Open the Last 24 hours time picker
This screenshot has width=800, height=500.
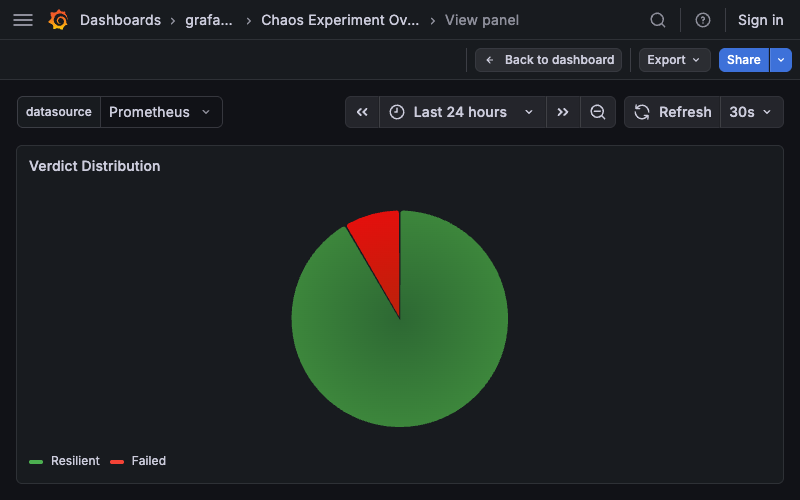pos(461,112)
